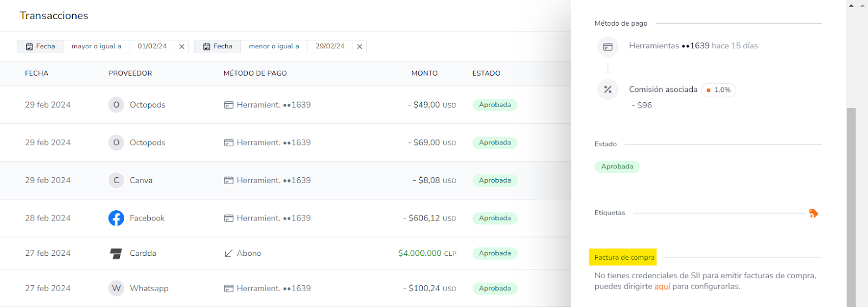Remove the end date filter 29/02/24
Screen dimensions: 868x307
(x=359, y=47)
